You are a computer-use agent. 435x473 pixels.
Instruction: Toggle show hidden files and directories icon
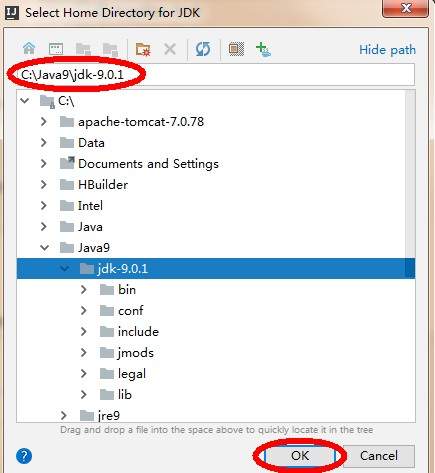[x=236, y=49]
